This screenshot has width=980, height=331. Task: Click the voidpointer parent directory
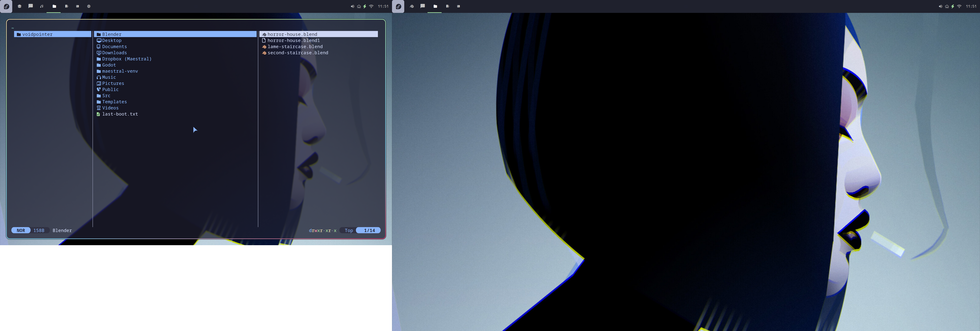point(37,34)
